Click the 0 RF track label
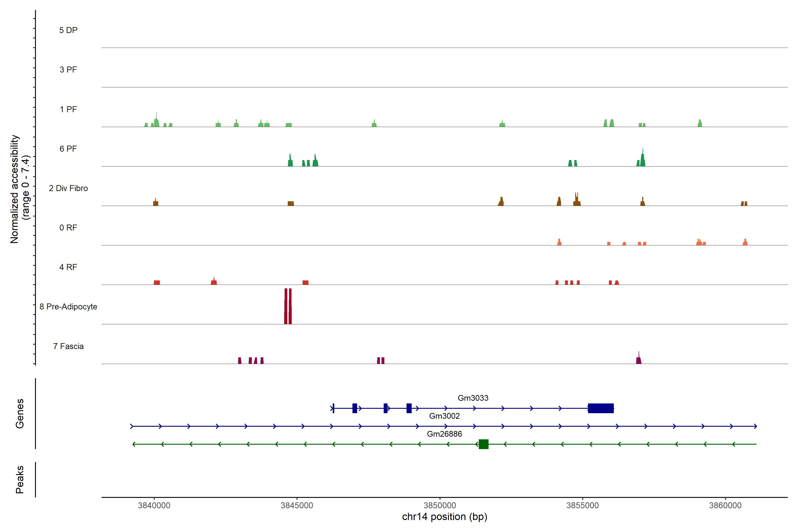The height and width of the screenshot is (532, 798). click(68, 228)
